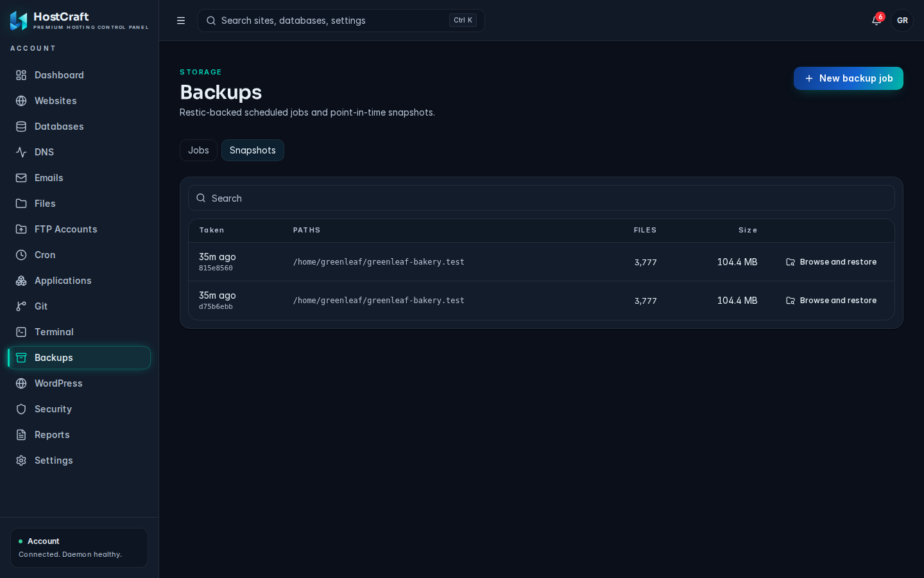Click the 104.4 MB size for d75b6ebb

tap(737, 301)
